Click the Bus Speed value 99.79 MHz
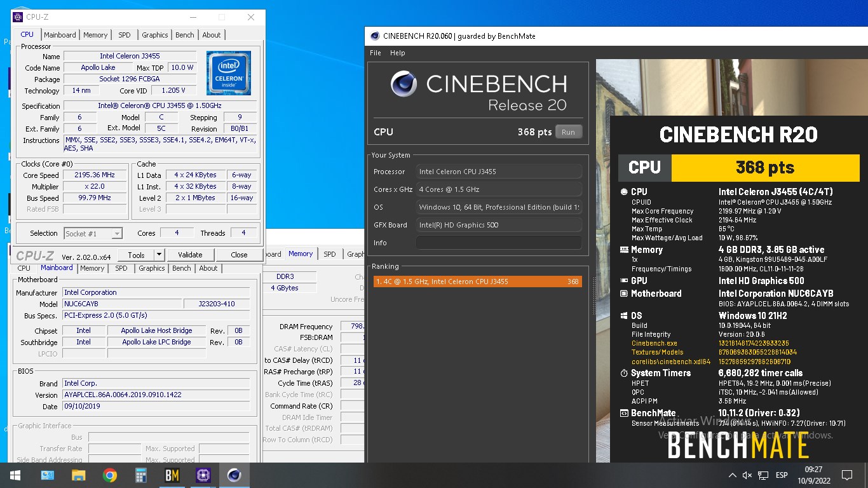 pyautogui.click(x=96, y=198)
